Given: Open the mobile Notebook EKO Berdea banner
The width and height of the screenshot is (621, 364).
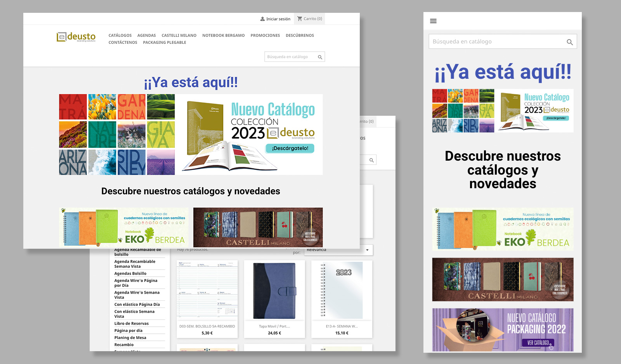Looking at the screenshot, I should click(x=503, y=229).
